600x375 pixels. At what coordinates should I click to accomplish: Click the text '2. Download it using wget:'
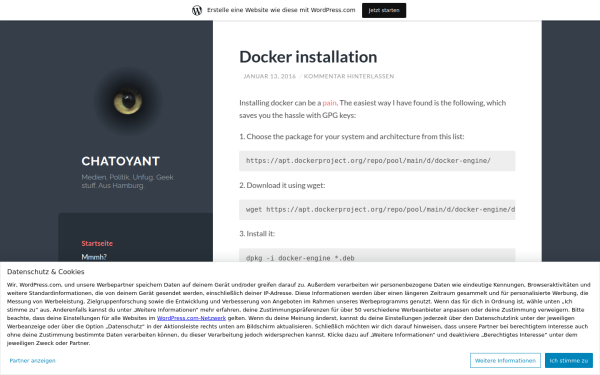coord(282,185)
